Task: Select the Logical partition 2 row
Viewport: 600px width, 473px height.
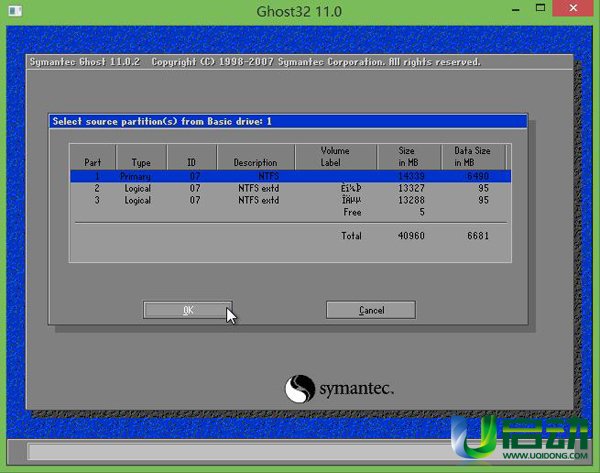Action: (290, 188)
